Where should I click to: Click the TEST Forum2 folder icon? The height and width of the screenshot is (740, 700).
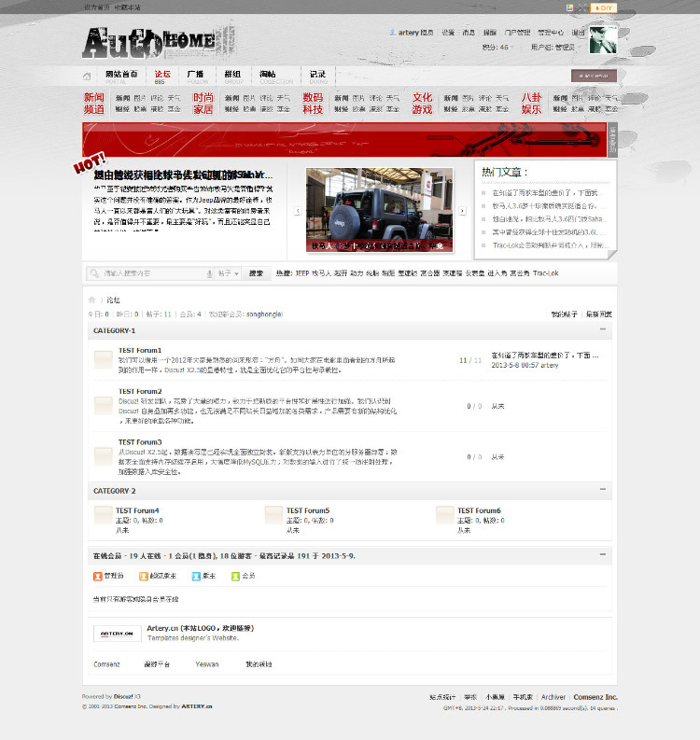(104, 406)
